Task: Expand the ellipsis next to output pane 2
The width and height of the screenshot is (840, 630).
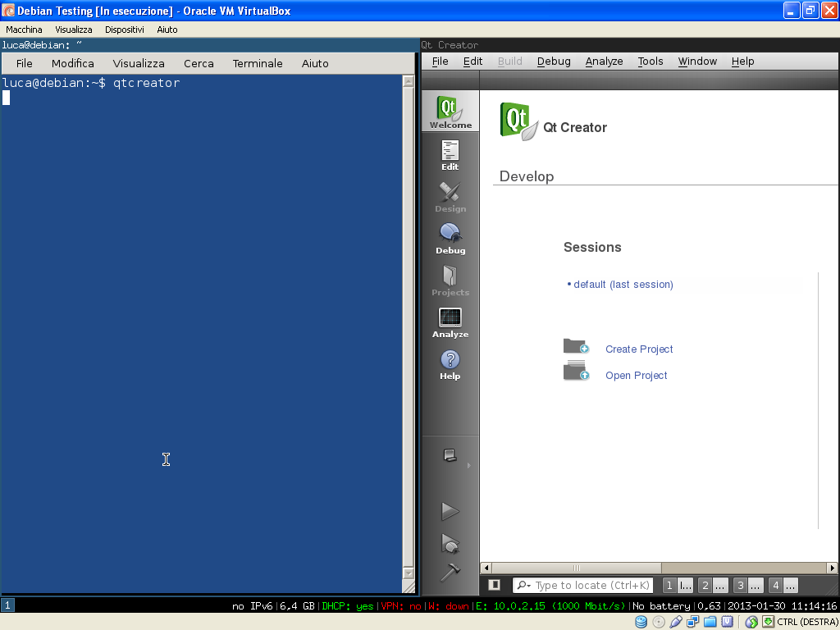Action: (x=719, y=585)
